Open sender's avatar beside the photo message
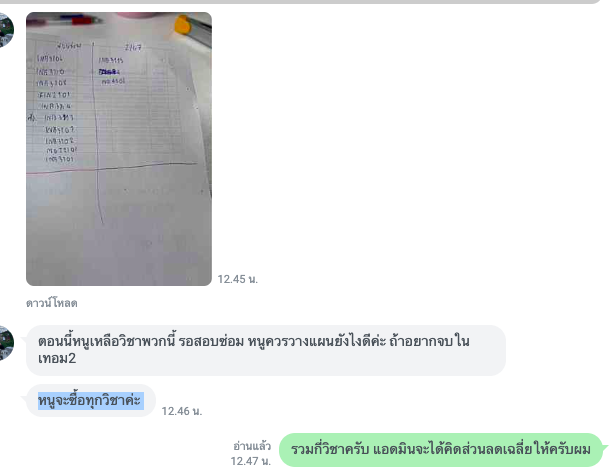 click(6, 30)
